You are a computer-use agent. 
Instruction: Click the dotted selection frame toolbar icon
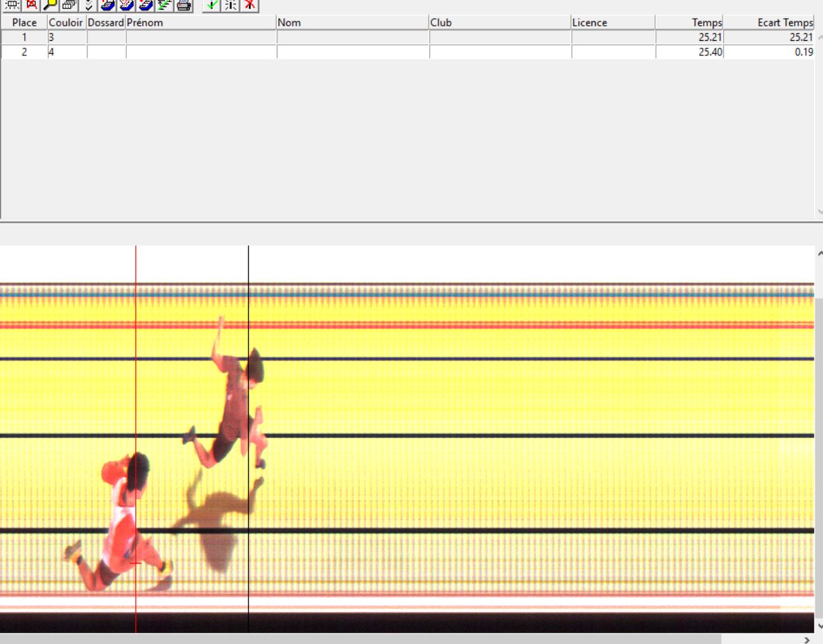coord(12,6)
